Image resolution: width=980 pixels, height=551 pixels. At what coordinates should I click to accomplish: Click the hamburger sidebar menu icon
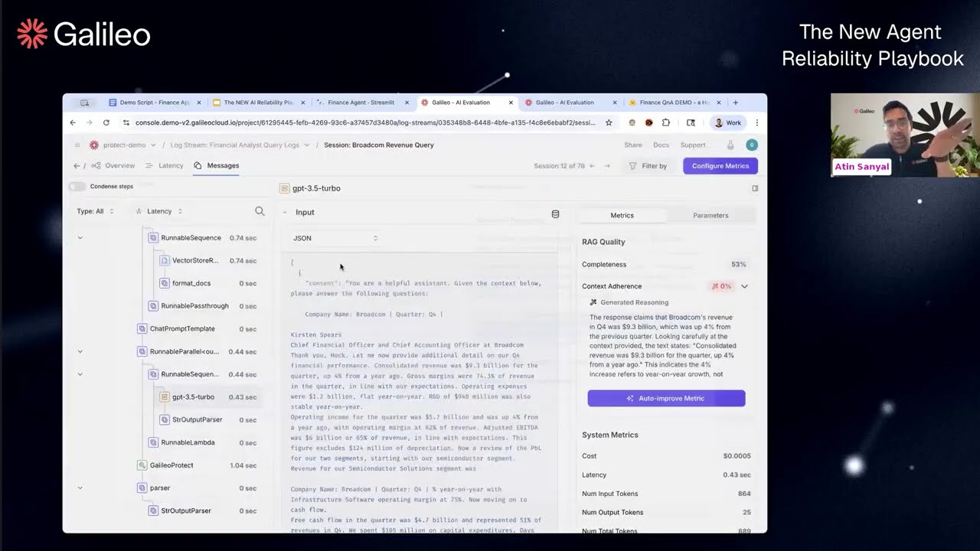pyautogui.click(x=77, y=145)
